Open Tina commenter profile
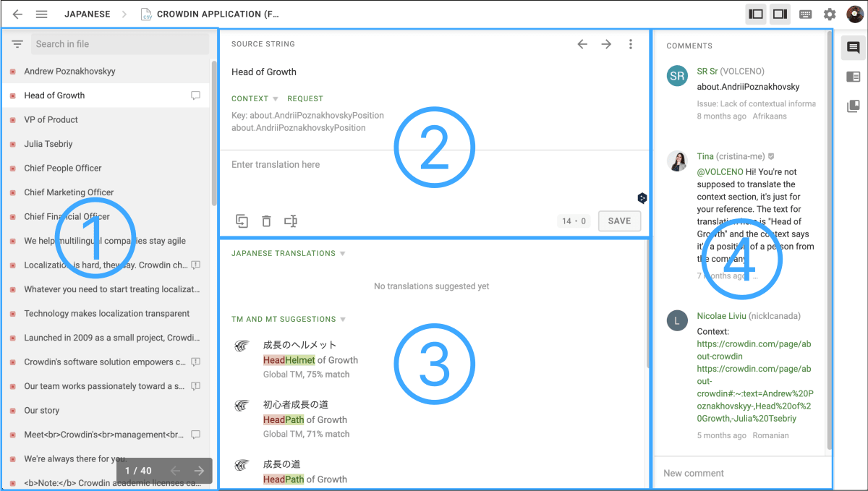This screenshot has width=868, height=491. click(x=705, y=155)
